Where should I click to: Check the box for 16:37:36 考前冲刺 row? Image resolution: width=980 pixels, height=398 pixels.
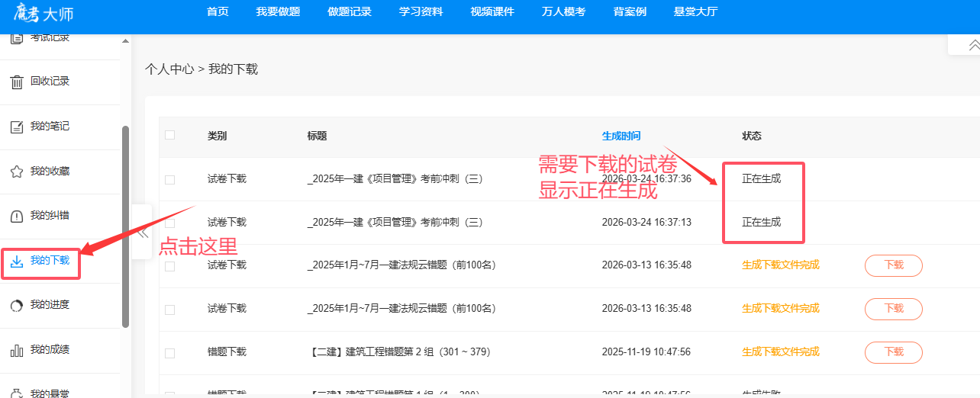[x=169, y=180]
